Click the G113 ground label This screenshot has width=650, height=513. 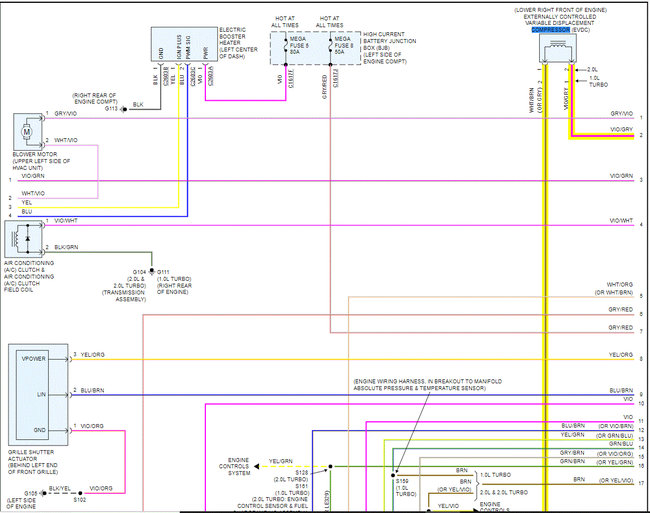coord(111,109)
